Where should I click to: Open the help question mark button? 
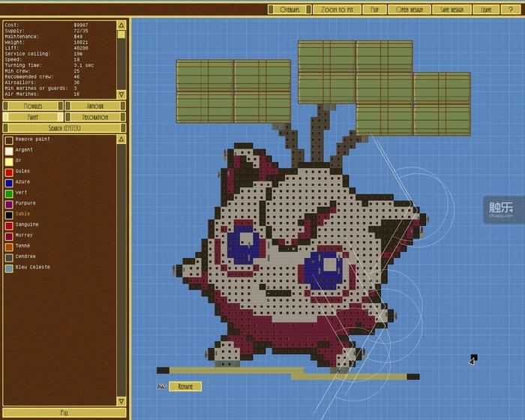(x=510, y=10)
